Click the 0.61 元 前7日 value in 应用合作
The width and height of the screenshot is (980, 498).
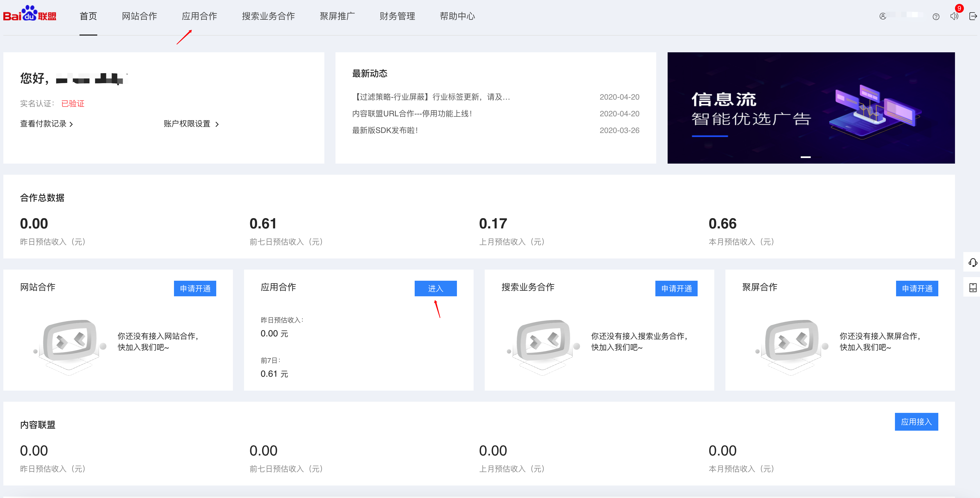pyautogui.click(x=274, y=374)
